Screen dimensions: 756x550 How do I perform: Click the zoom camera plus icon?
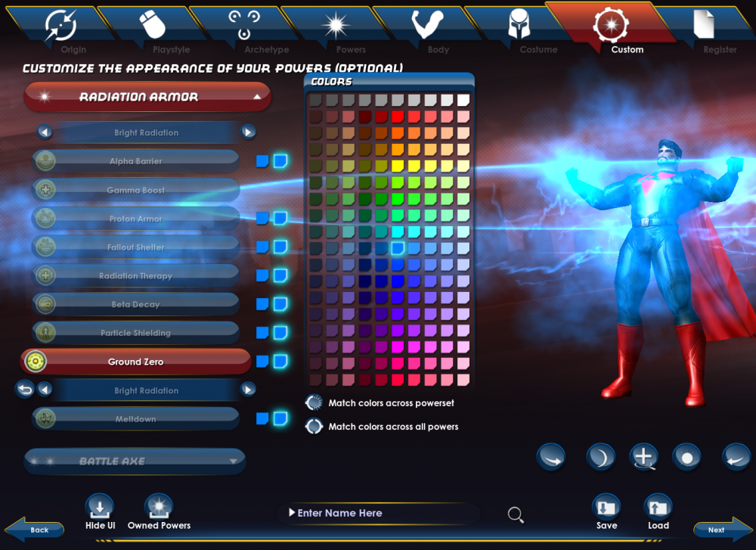coord(643,457)
